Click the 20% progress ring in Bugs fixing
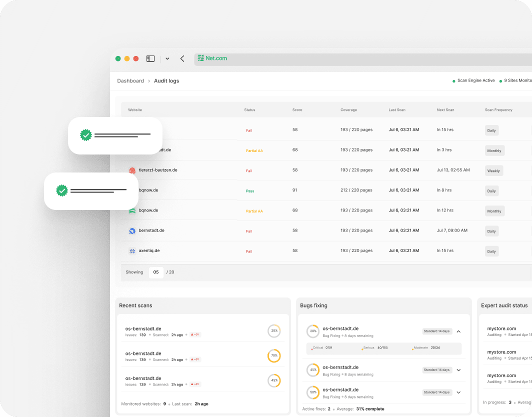Image resolution: width=532 pixels, height=417 pixels. 313,331
